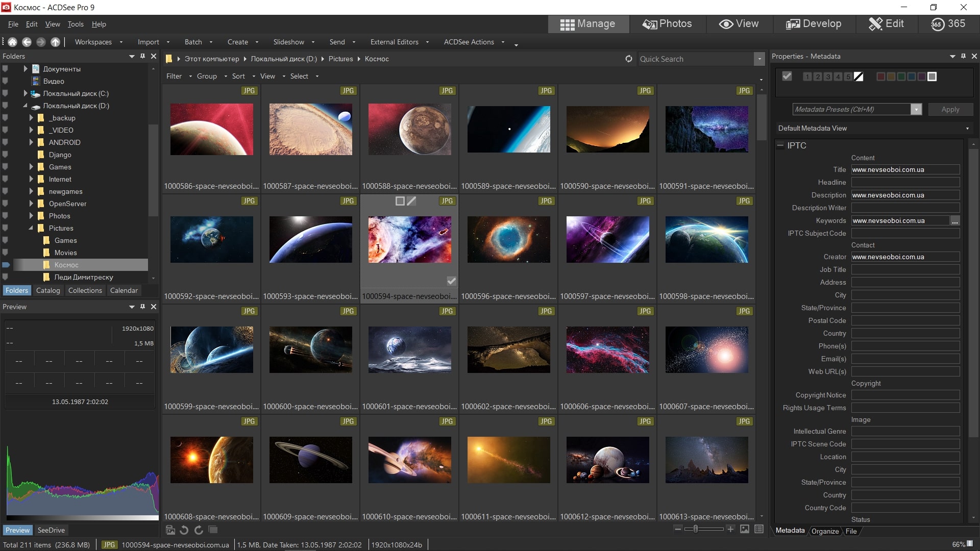Toggle the Easy-Select marker beside Документы folder
Image resolution: width=980 pixels, height=551 pixels.
(x=5, y=69)
